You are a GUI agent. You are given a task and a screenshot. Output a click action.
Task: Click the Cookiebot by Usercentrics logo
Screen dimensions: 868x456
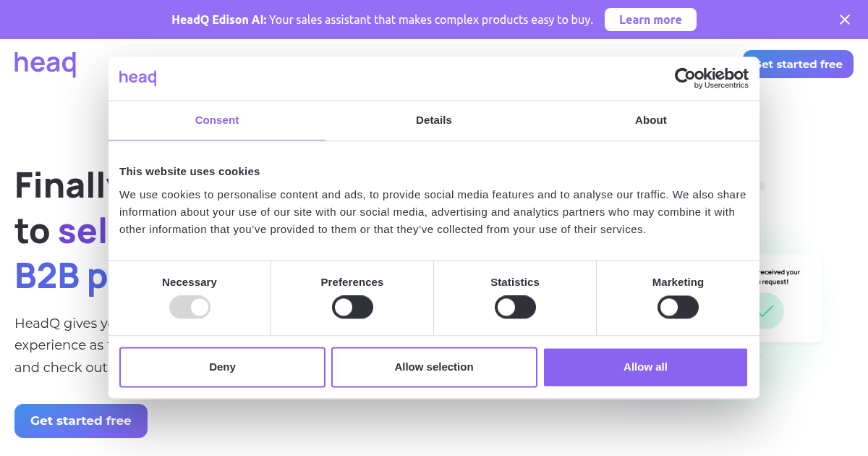[711, 77]
